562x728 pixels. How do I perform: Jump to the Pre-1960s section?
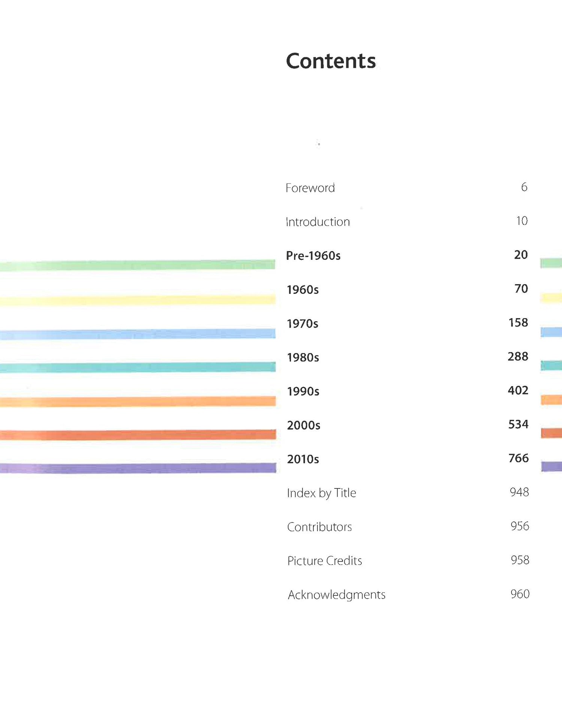click(x=313, y=256)
